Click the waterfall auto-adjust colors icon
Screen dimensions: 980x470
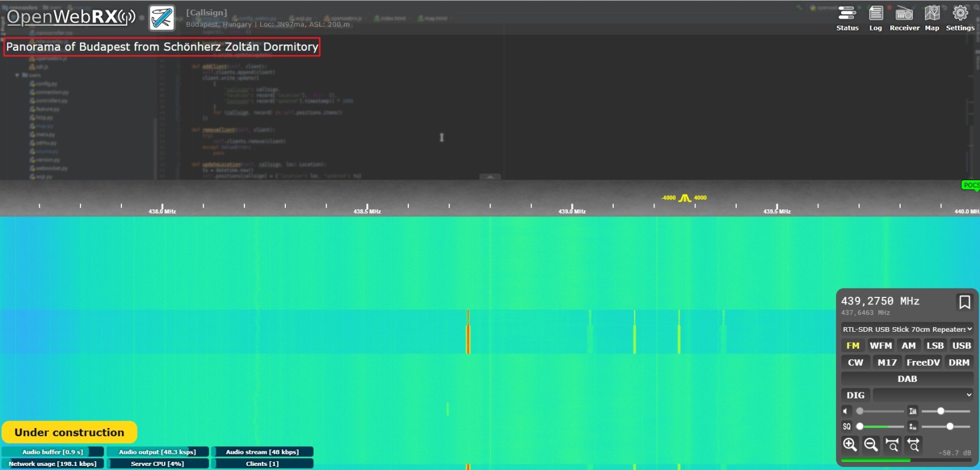913,411
